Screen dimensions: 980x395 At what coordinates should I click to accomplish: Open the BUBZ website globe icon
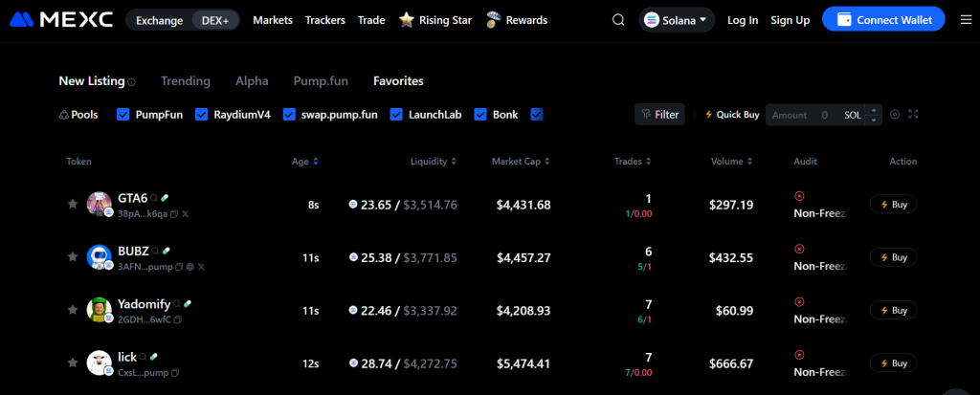click(190, 267)
